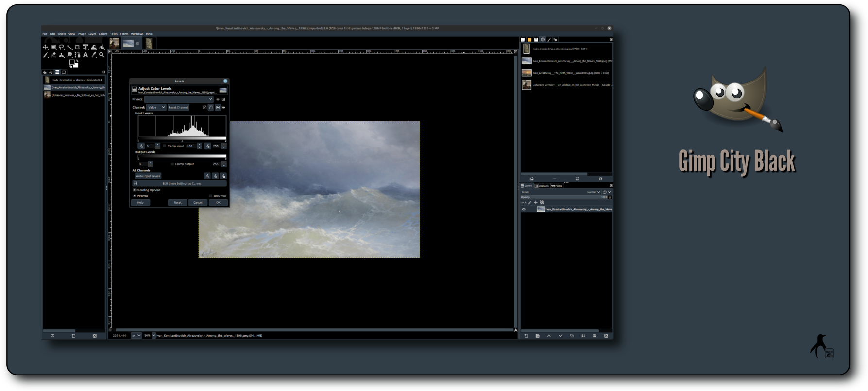This screenshot has height=391, width=868.
Task: Select the Paintbrush tool
Action: (x=45, y=55)
